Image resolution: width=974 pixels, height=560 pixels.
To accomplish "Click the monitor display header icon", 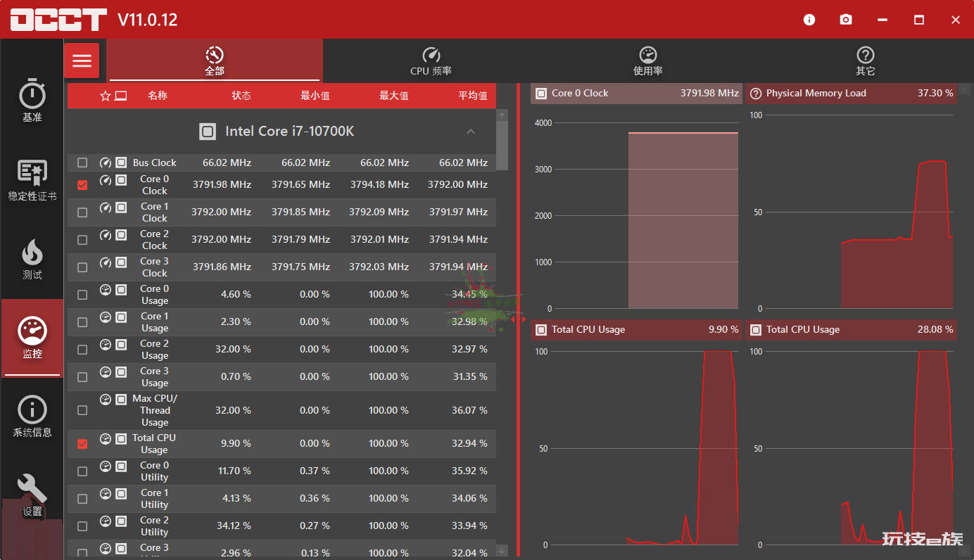I will pyautogui.click(x=121, y=96).
